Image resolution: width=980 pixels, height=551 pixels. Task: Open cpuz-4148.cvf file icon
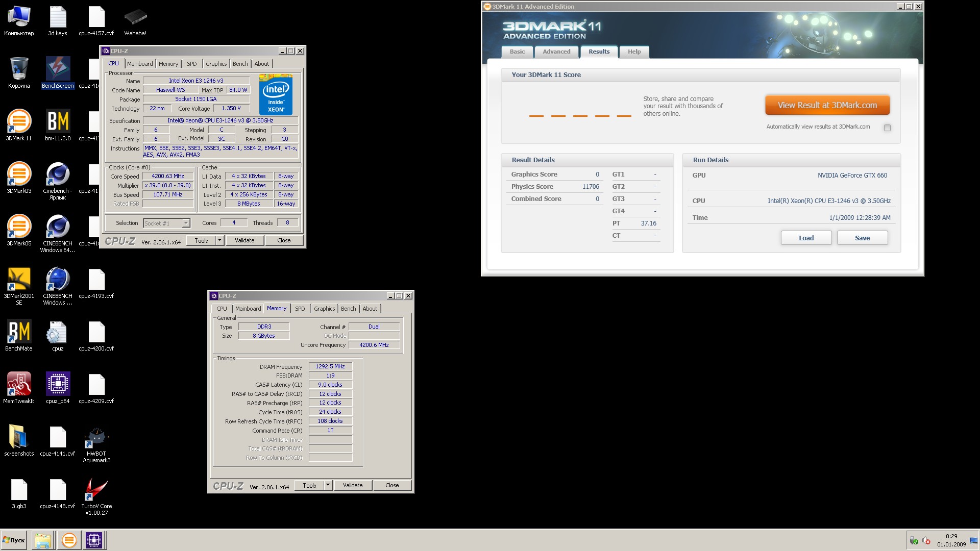(x=58, y=493)
